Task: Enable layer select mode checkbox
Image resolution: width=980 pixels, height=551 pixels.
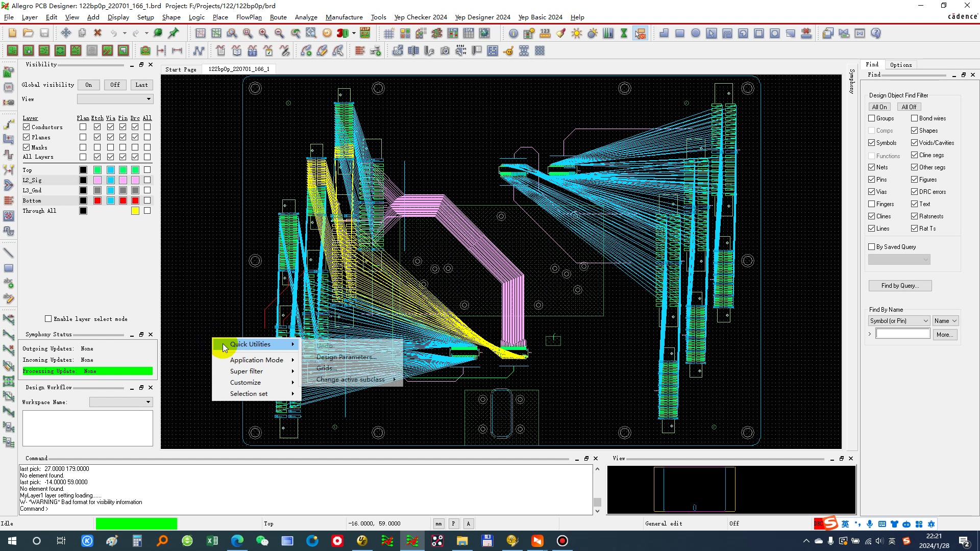Action: (48, 319)
